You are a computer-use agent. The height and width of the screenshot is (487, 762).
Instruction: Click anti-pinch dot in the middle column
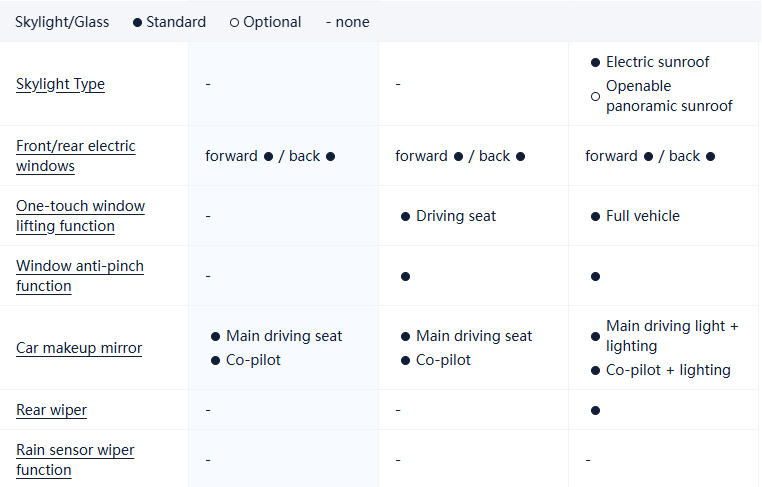405,276
